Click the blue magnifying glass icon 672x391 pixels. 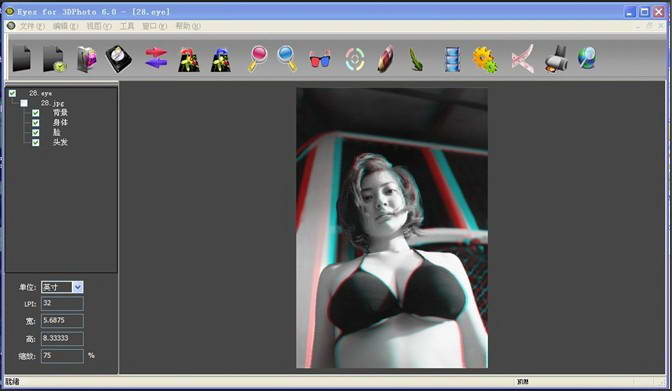(x=287, y=59)
